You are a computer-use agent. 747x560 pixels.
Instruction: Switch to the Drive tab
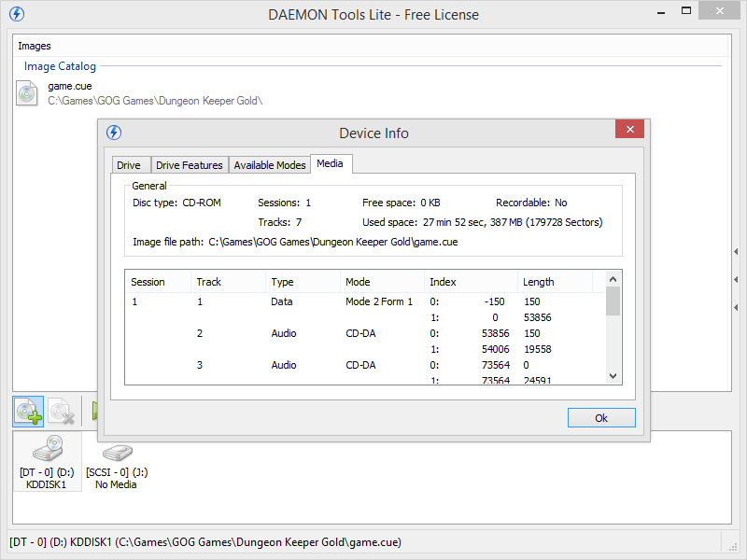[x=129, y=165]
